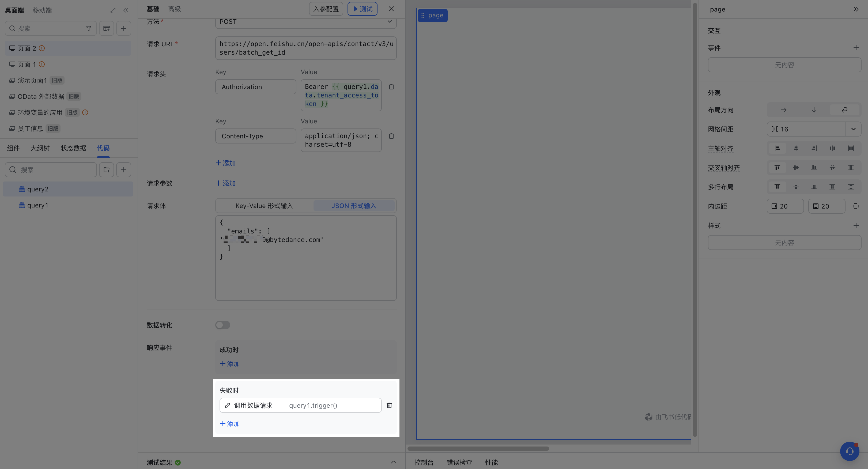Screen dimensions: 868x469
Task: Click the horizontal canvas scrollbar
Action: tap(478, 449)
